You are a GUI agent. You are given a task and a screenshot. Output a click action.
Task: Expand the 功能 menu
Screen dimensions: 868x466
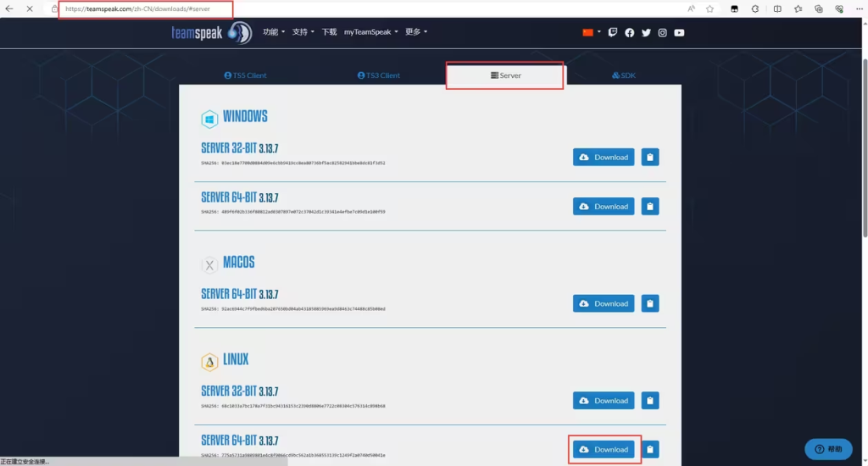[274, 32]
